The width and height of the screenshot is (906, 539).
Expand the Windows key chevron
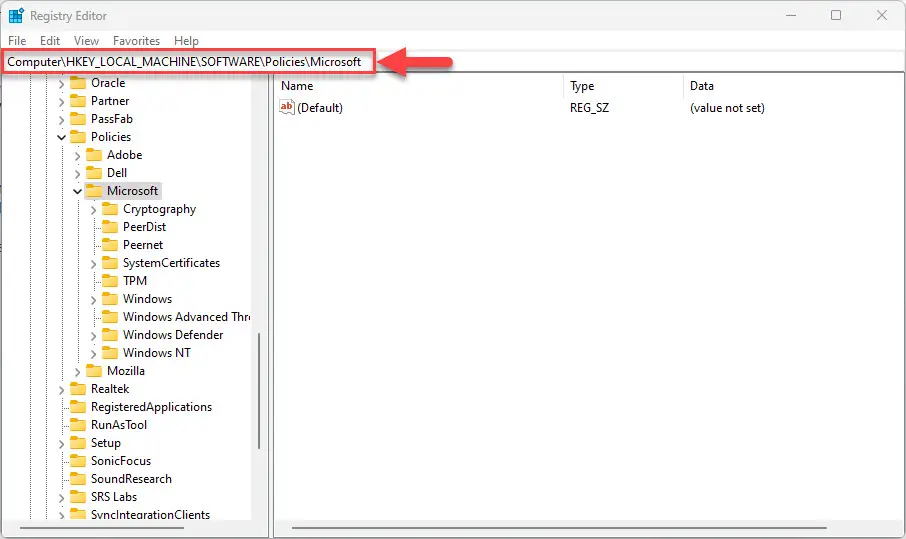pos(94,299)
